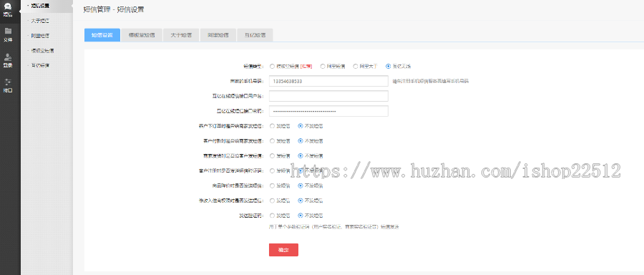Switch to the 大于短信 tab
644x275 pixels.
click(x=181, y=35)
